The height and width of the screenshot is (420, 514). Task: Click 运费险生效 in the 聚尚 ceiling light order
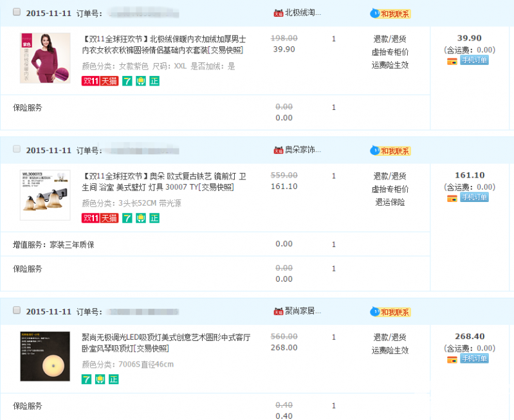click(x=390, y=350)
